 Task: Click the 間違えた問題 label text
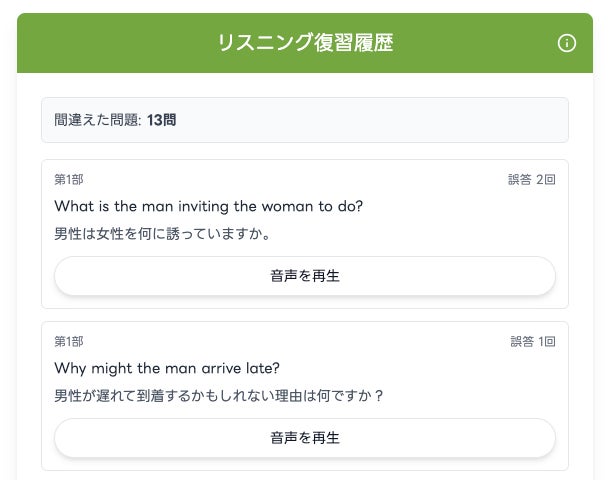coord(97,120)
